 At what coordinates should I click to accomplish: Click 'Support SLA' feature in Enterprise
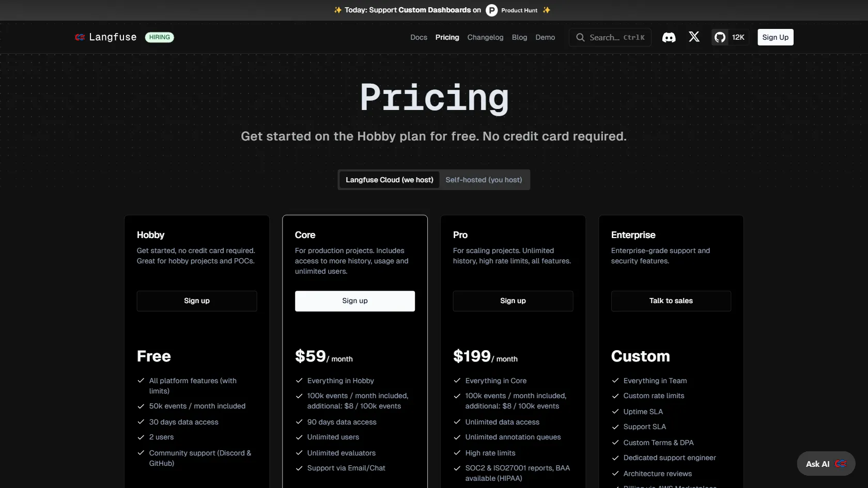click(x=645, y=427)
